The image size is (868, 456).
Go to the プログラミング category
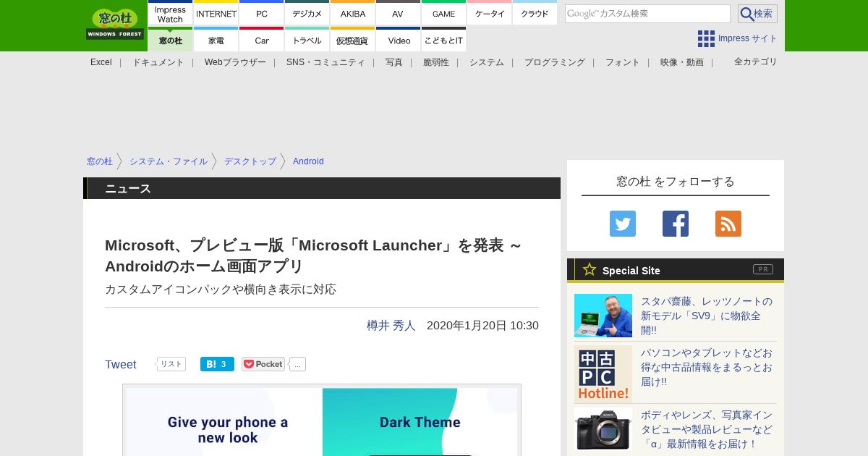point(555,62)
